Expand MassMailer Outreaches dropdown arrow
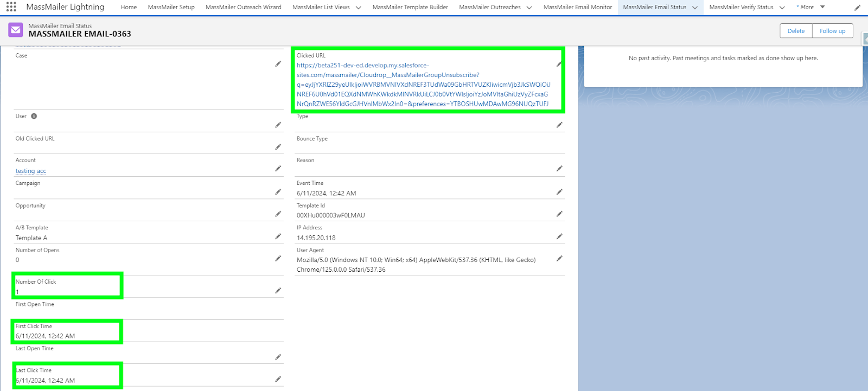The height and width of the screenshot is (391, 868). point(529,8)
